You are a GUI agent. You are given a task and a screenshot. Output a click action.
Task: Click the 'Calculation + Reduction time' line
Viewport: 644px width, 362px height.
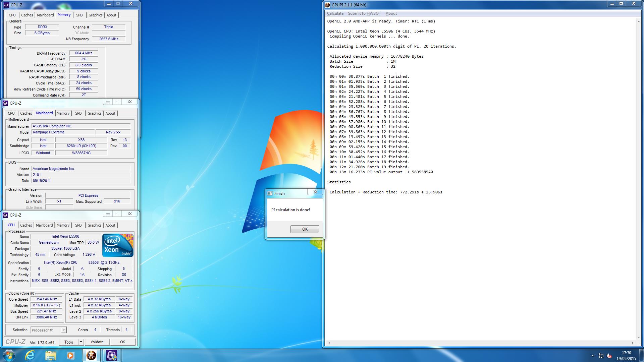pos(386,192)
